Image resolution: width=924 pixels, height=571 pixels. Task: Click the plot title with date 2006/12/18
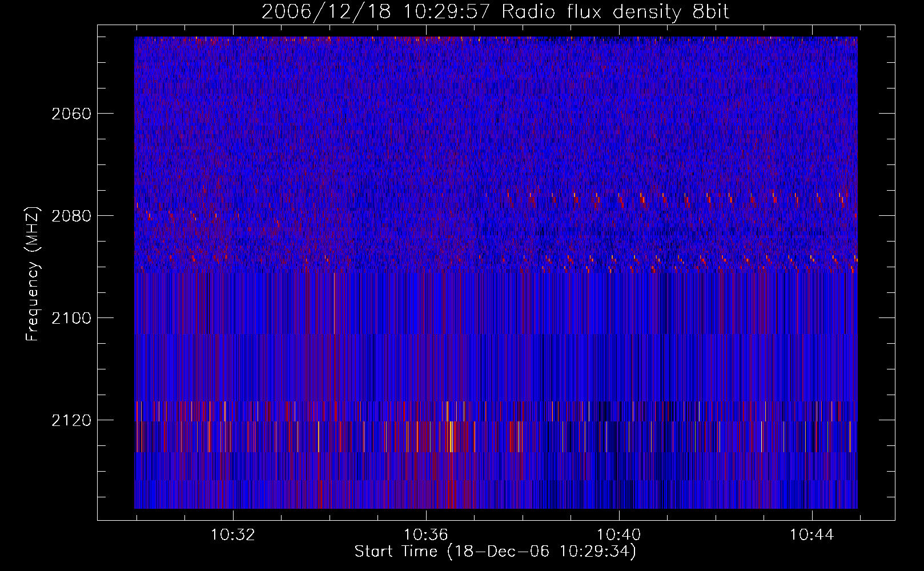tap(495, 11)
